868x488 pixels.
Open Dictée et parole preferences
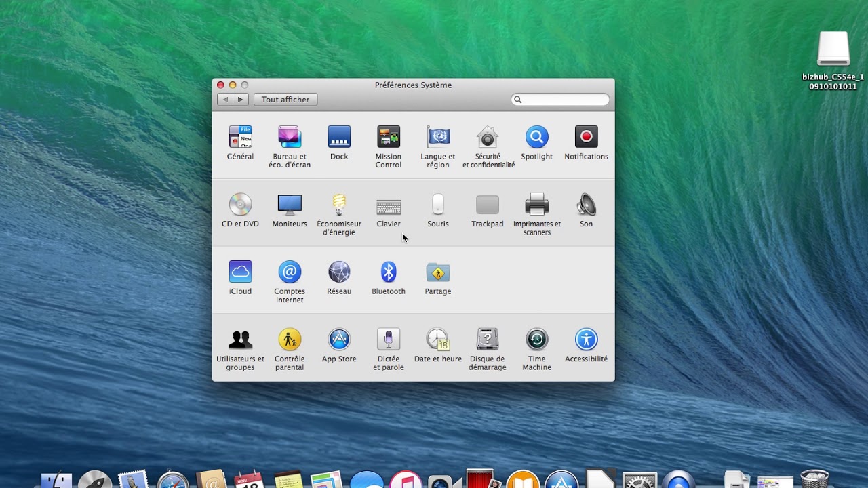(x=389, y=349)
